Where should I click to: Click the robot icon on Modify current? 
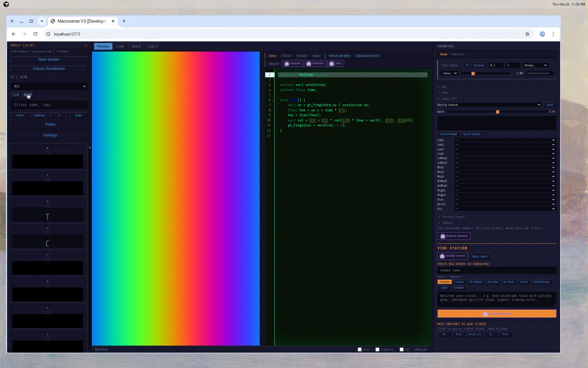[442, 256]
